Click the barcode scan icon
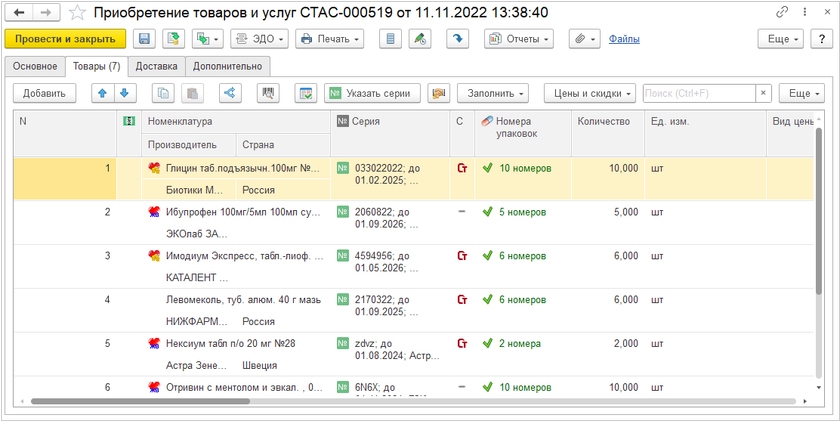Image resolution: width=840 pixels, height=421 pixels. point(267,93)
